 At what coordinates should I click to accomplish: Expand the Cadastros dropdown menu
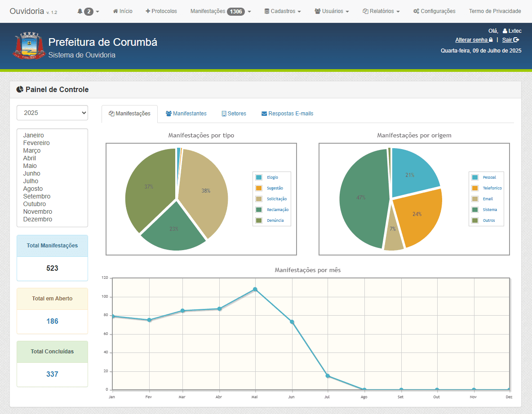(283, 11)
